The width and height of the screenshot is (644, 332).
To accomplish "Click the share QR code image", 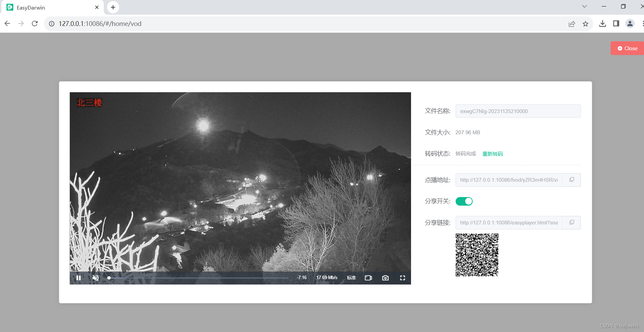I will [x=477, y=255].
